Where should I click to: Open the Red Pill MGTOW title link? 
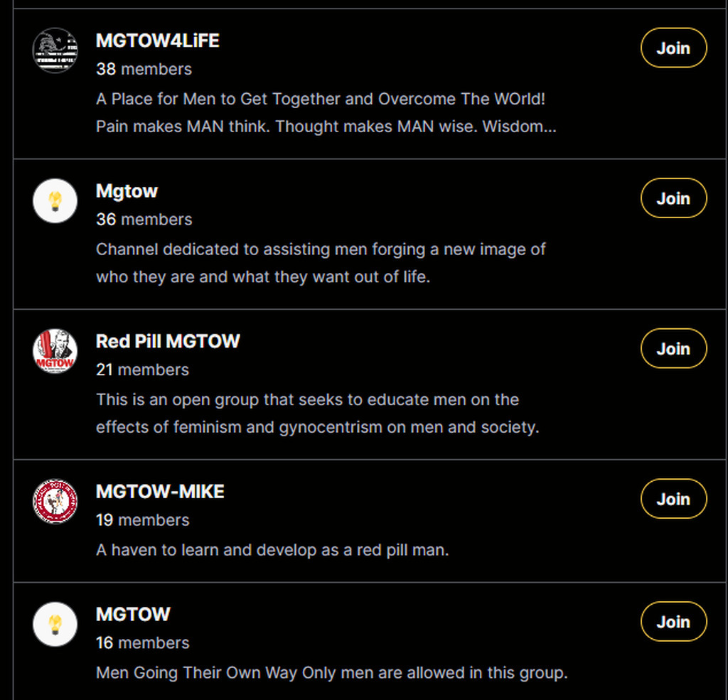tap(168, 341)
